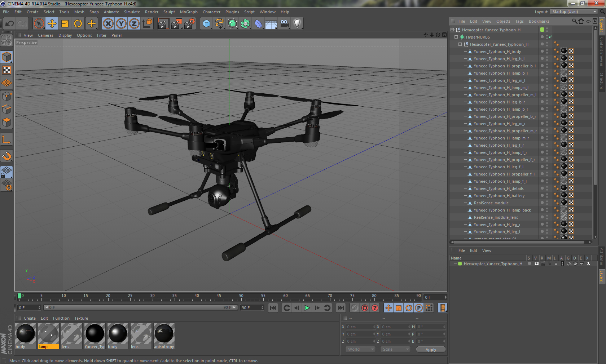Click the green layer color of root object

(x=542, y=30)
